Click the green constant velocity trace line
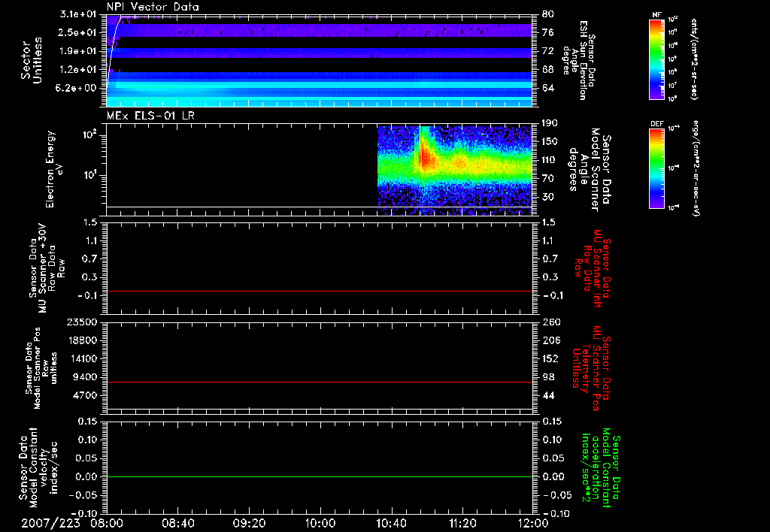 [320, 477]
